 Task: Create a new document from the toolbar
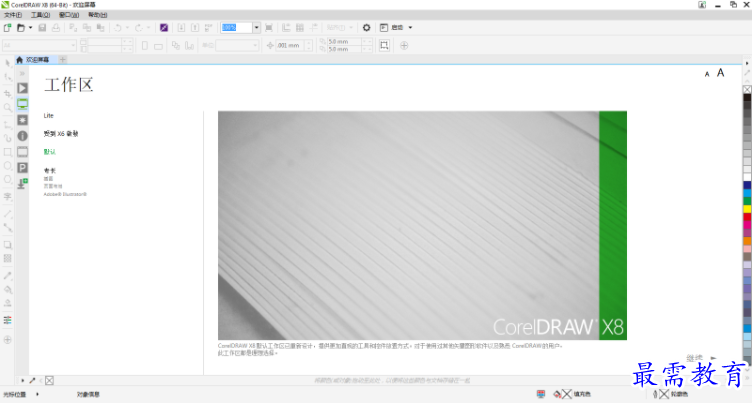tap(7, 28)
